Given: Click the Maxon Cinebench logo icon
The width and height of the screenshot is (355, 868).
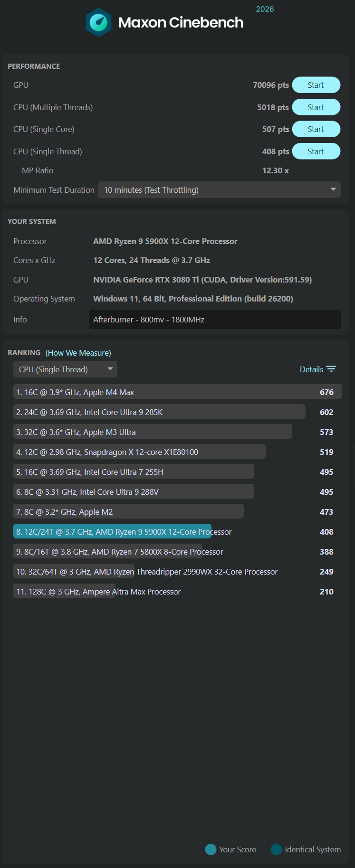Looking at the screenshot, I should (98, 22).
